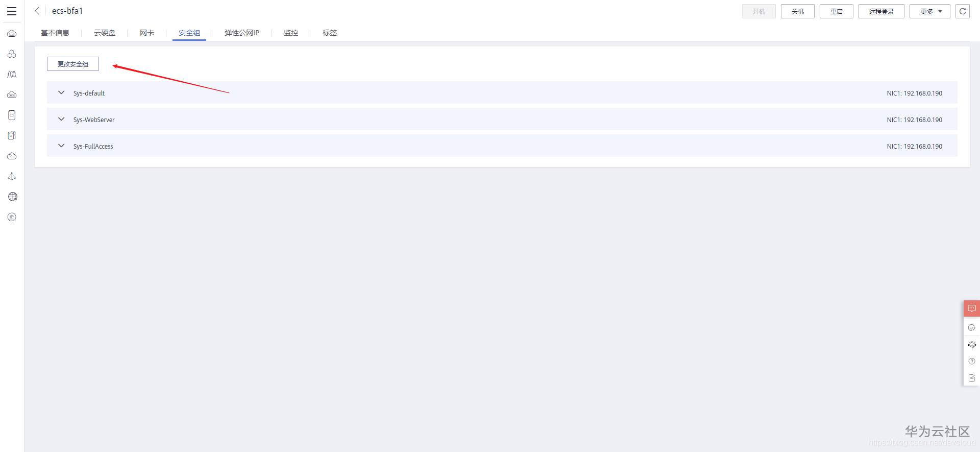Open the globe icon in left sidebar

coord(12,197)
